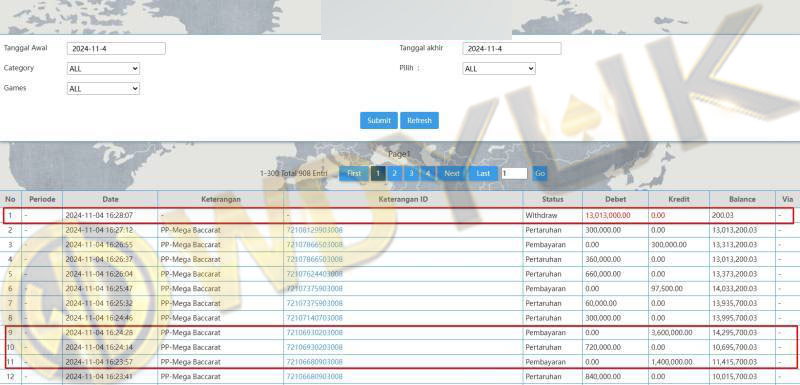The image size is (800, 385).
Task: Jump to Last page
Action: point(483,173)
